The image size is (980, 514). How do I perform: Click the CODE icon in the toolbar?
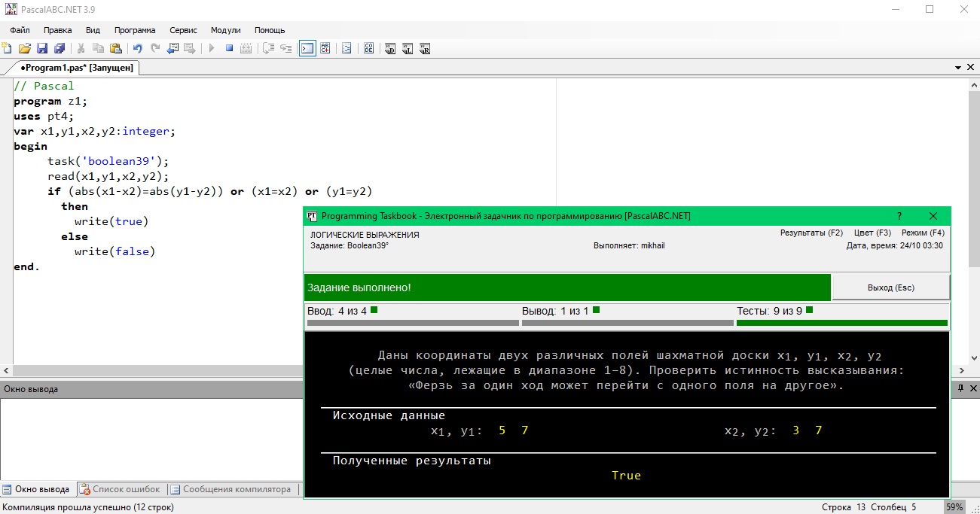[369, 49]
